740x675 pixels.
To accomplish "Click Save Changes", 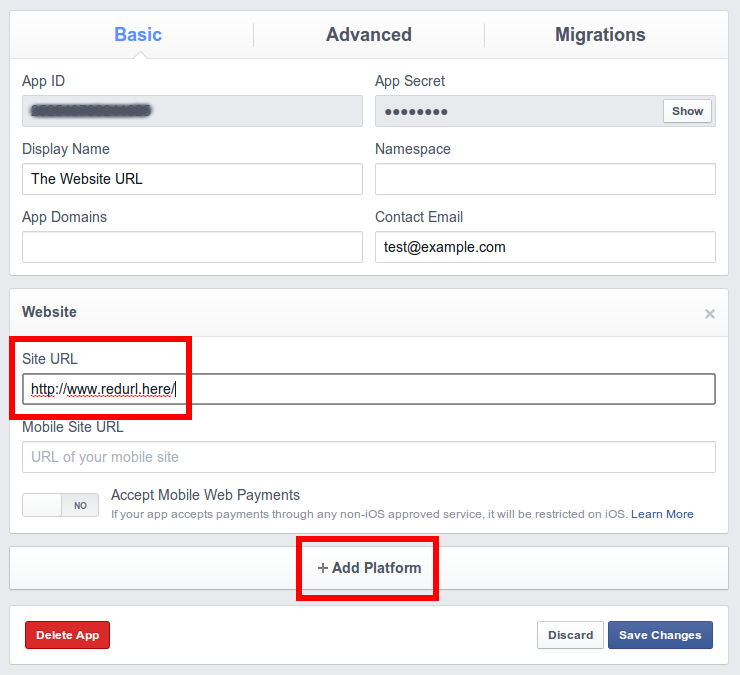I will point(660,635).
